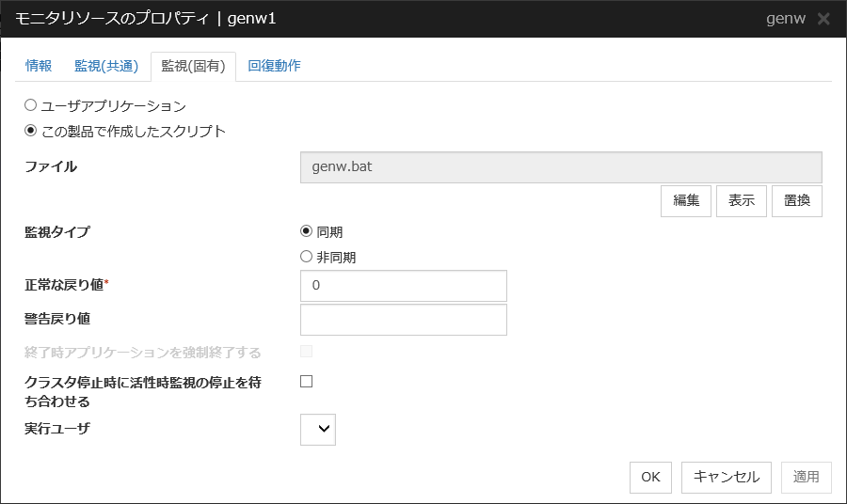Click the 置換 button to replace script
This screenshot has width=847, height=504.
click(797, 201)
